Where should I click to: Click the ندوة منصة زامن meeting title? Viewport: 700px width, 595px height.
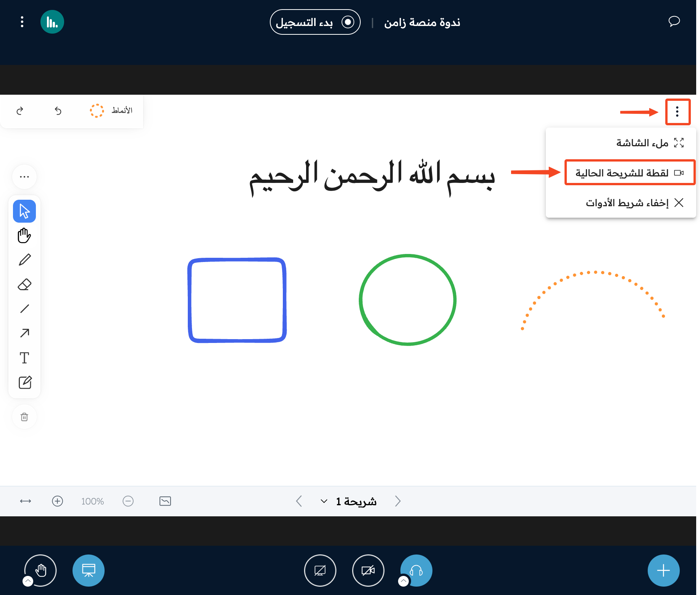422,22
